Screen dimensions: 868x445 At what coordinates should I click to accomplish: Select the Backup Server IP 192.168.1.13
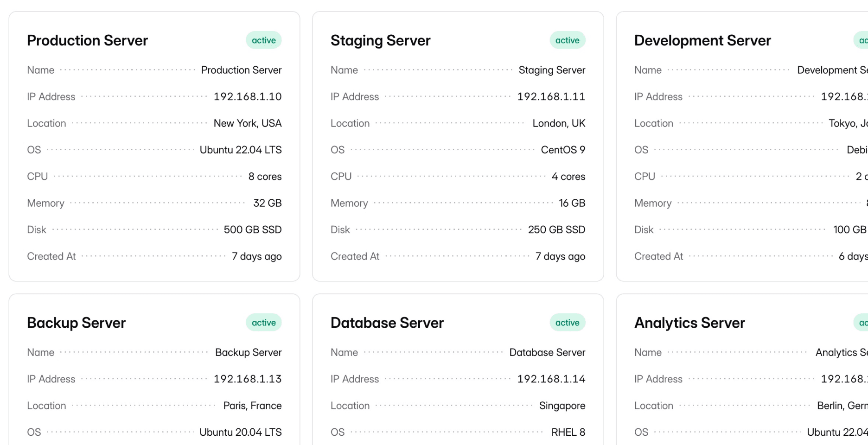(248, 379)
